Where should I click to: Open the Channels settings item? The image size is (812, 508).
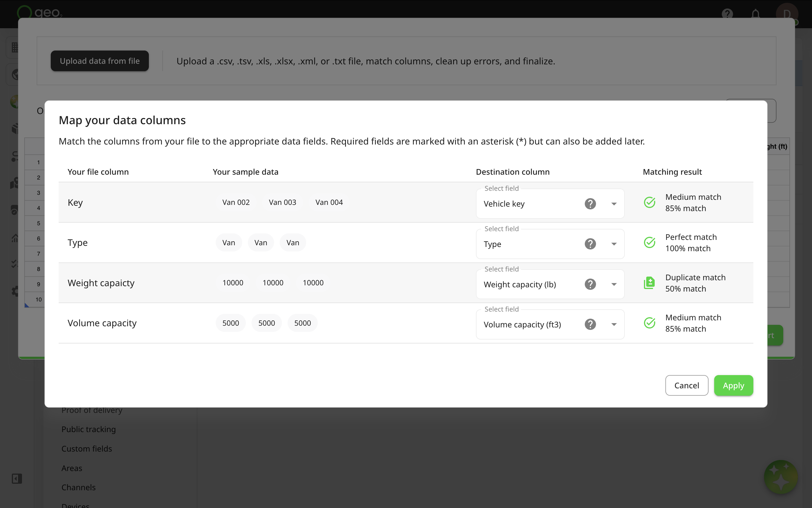tap(78, 487)
